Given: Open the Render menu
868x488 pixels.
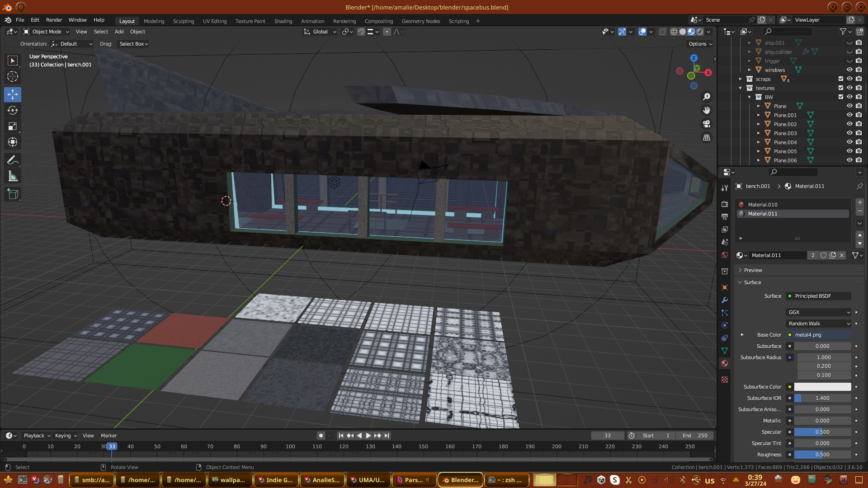Looking at the screenshot, I should [x=54, y=20].
